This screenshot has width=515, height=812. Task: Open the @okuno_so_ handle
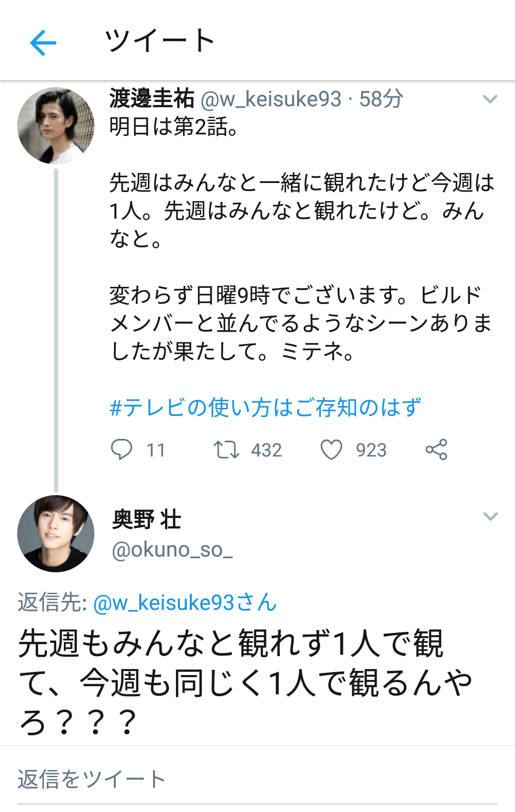(172, 550)
